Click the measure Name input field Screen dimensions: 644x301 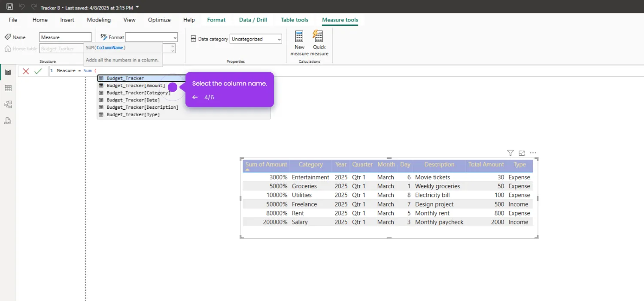coord(65,37)
